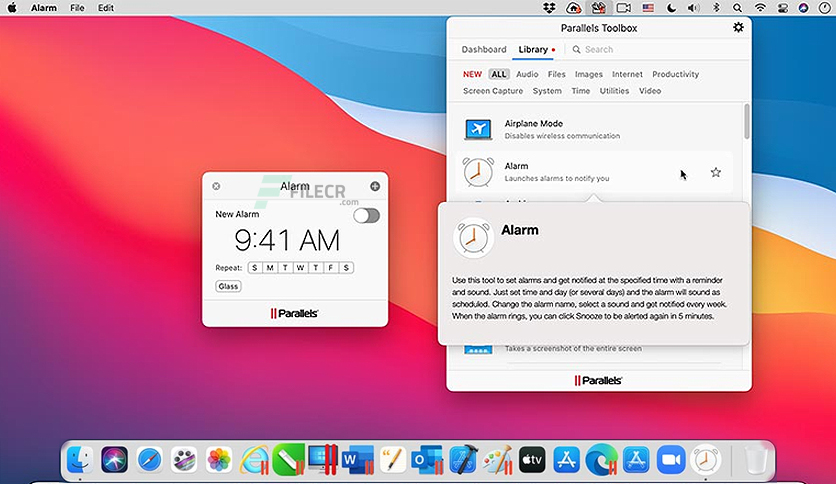Select the Library tab

pyautogui.click(x=533, y=49)
